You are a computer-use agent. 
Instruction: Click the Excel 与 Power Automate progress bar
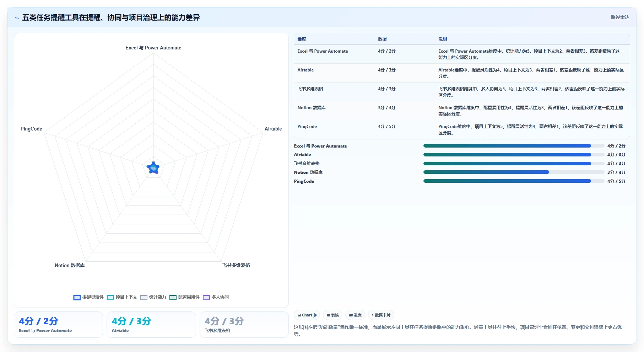[x=514, y=146]
